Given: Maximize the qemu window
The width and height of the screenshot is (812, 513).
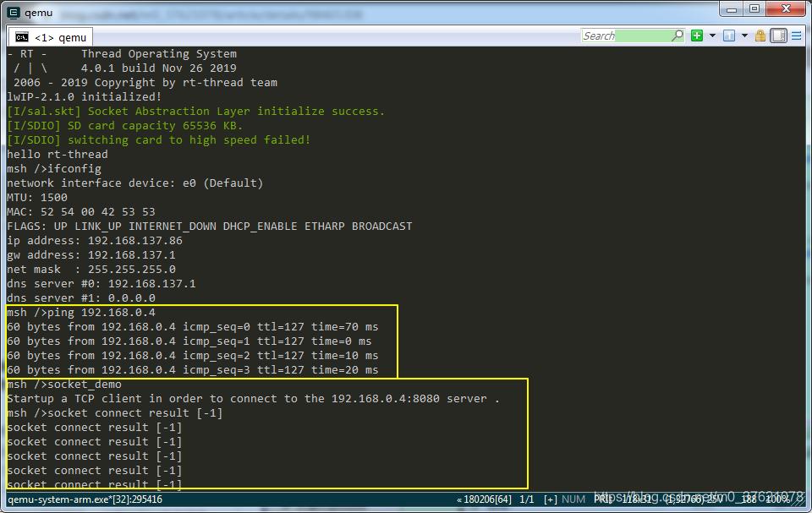Looking at the screenshot, I should click(754, 8).
